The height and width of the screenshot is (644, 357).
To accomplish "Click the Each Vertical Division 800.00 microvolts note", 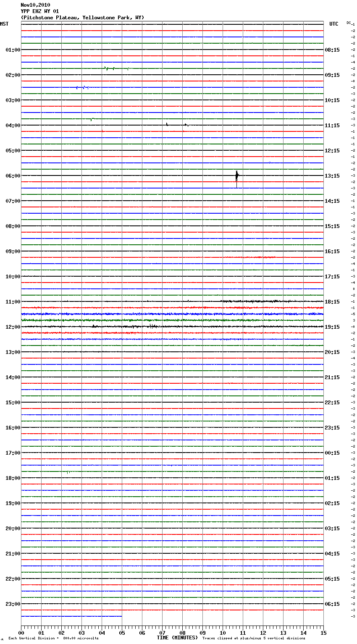I will pyautogui.click(x=53, y=639).
